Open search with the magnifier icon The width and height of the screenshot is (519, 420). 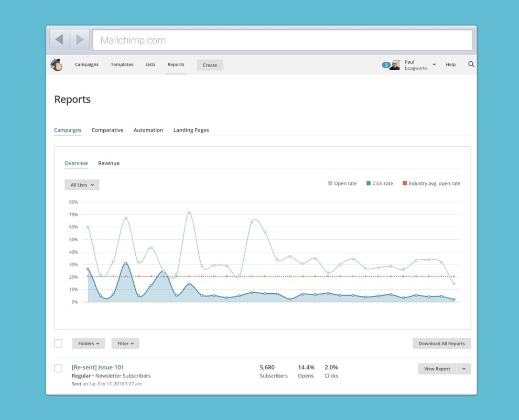(471, 64)
